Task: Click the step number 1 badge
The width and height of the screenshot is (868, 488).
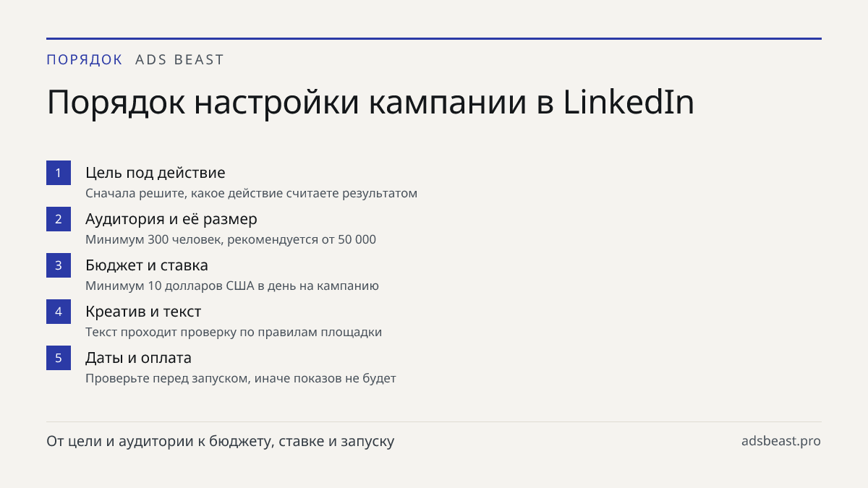Action: pos(59,173)
